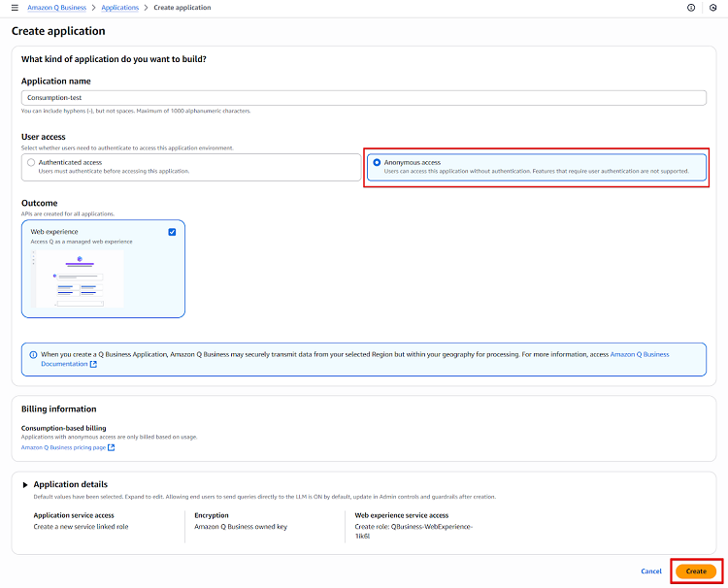Click the 'Outcome' heading
Screen dimensions: 728x588
click(x=40, y=203)
